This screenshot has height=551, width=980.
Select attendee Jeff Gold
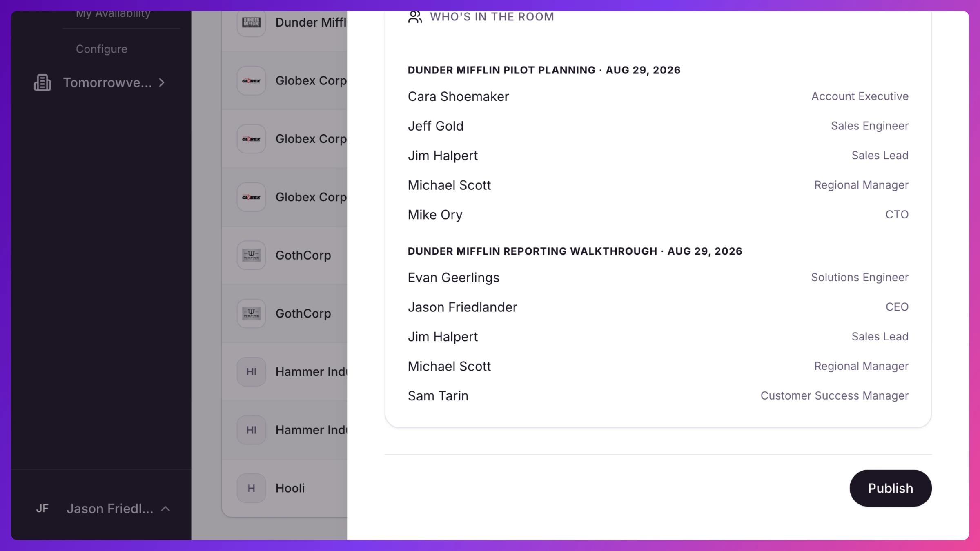pyautogui.click(x=435, y=126)
